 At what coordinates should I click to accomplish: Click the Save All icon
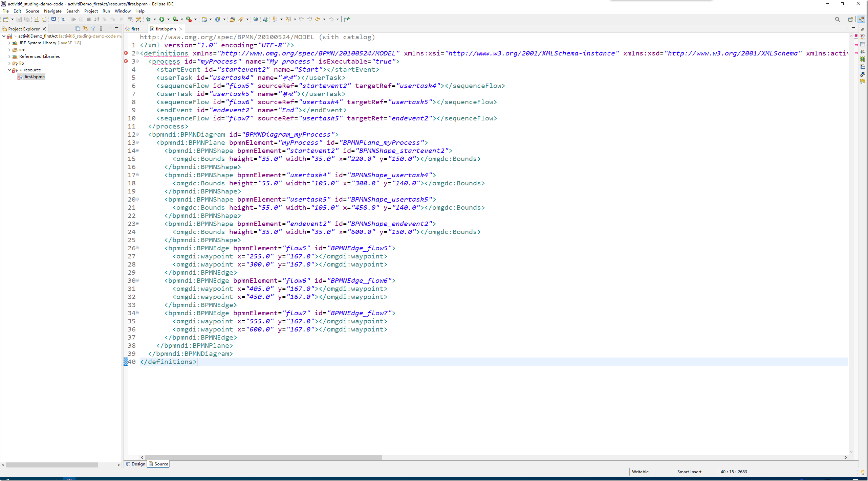point(27,19)
